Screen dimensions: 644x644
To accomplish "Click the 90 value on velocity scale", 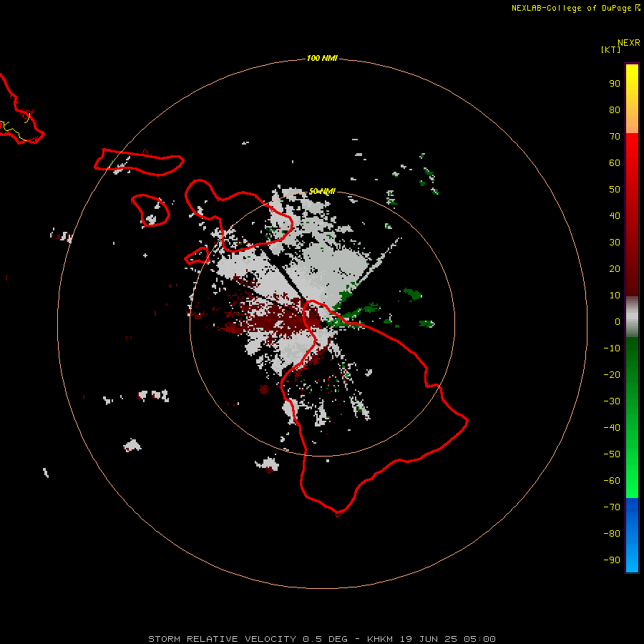I will (x=615, y=84).
